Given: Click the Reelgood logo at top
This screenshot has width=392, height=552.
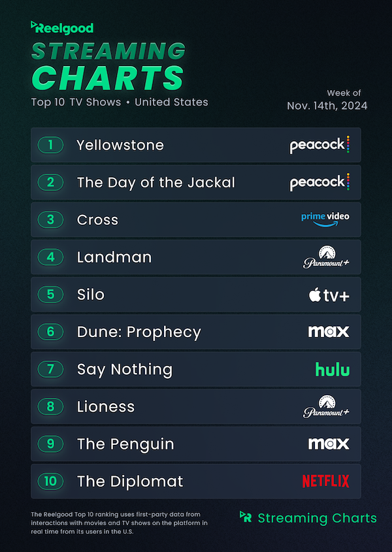Looking at the screenshot, I should click(x=62, y=28).
